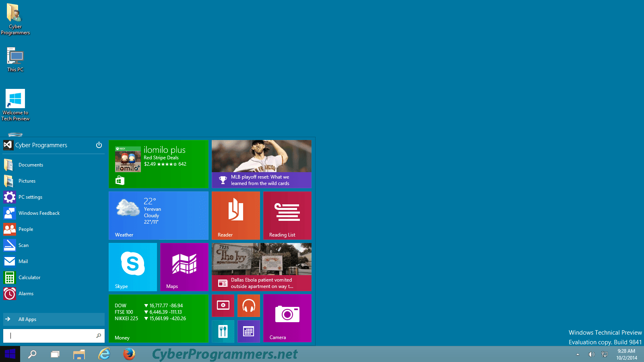Screen dimensions: 644x362
Task: Open the Welcome to Tech Preview shortcut
Action: pyautogui.click(x=15, y=105)
